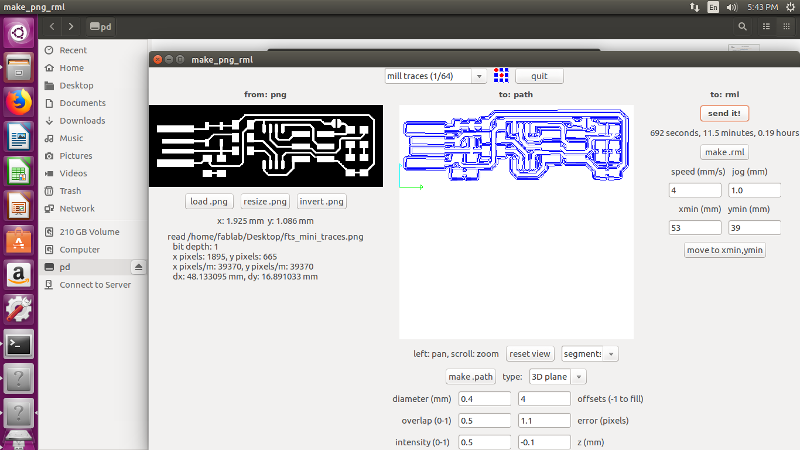Open LibreOffice Impress from the dock
This screenshot has height=450, width=800.
(19, 207)
